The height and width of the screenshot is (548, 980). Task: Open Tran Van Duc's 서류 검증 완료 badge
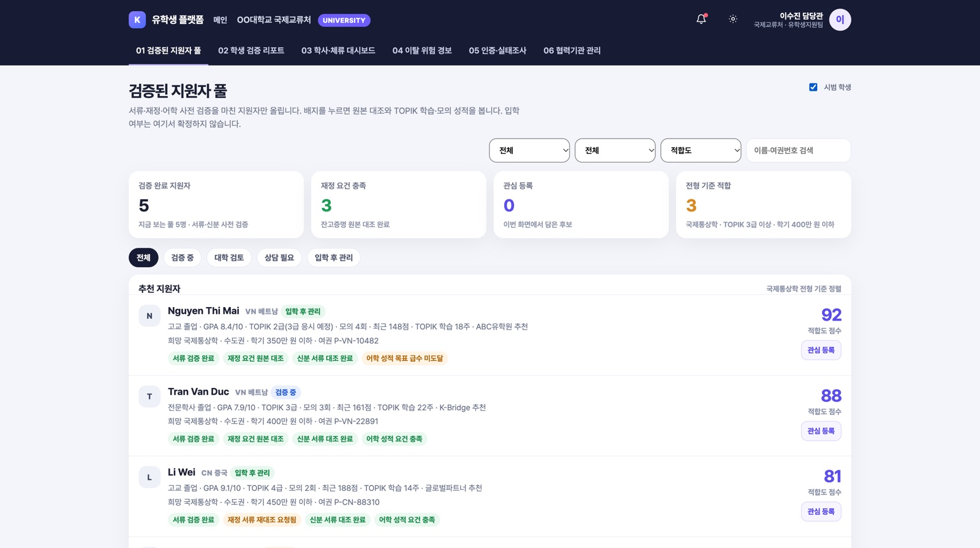tap(194, 439)
